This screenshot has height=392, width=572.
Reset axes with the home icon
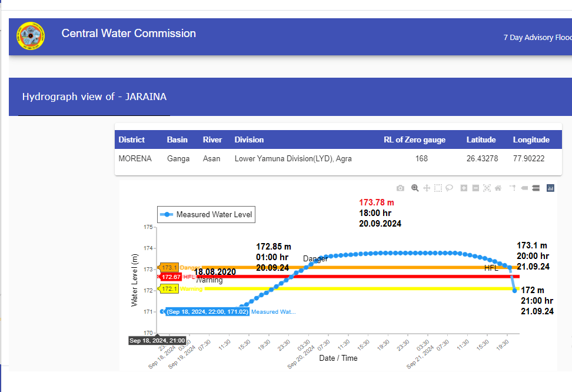pyautogui.click(x=498, y=188)
